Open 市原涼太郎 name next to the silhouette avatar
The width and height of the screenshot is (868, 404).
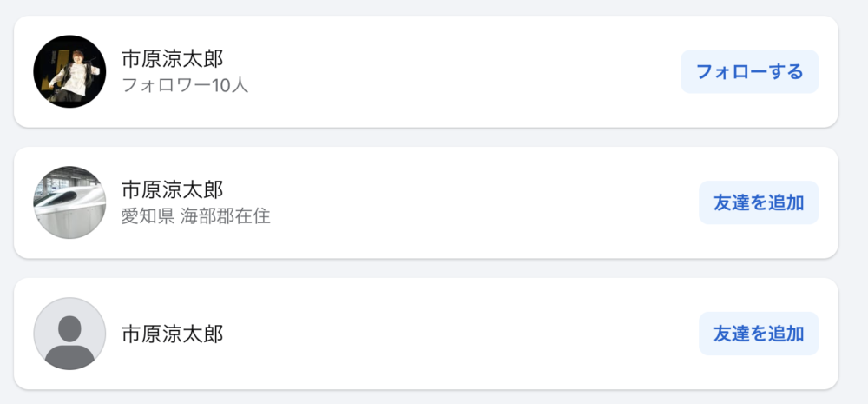[172, 334]
